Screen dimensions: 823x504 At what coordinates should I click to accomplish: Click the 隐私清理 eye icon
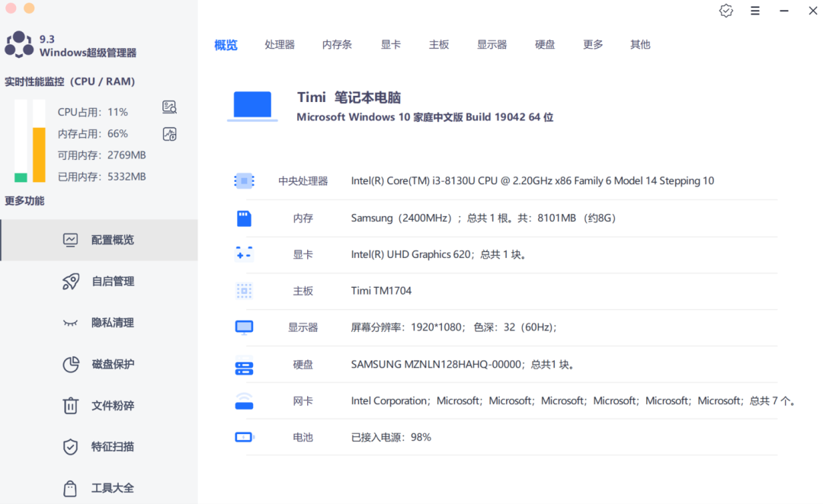(70, 323)
